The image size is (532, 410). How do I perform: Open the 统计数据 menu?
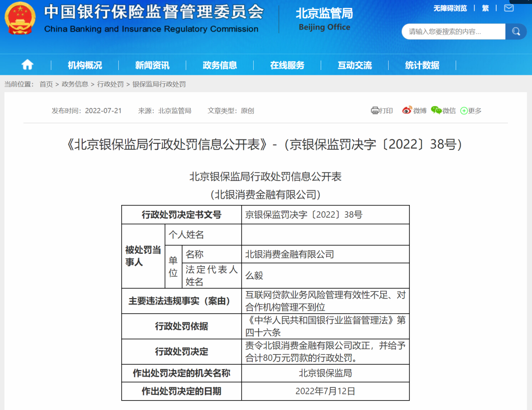[422, 65]
